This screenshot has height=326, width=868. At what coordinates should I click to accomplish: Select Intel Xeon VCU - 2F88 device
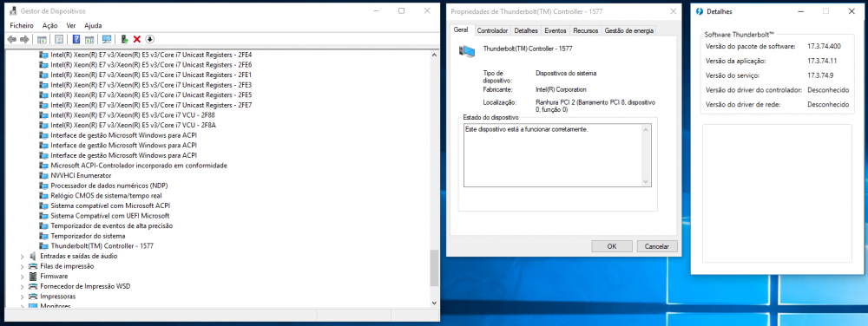132,115
